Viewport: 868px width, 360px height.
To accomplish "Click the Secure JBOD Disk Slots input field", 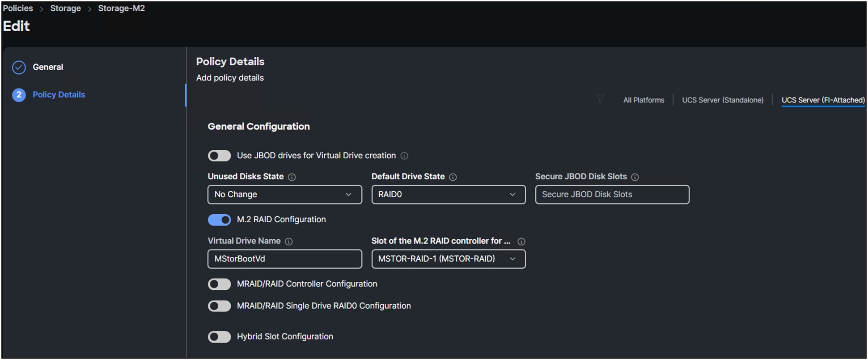I will click(x=612, y=195).
